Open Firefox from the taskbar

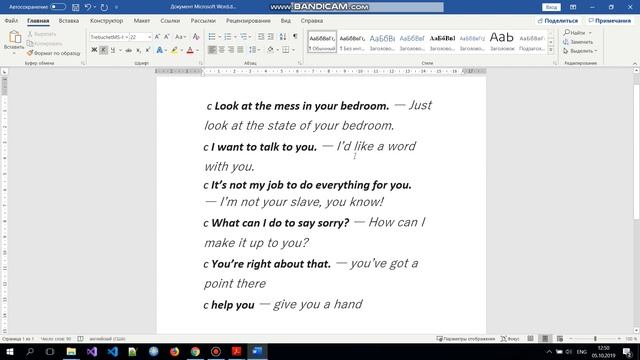[174, 351]
